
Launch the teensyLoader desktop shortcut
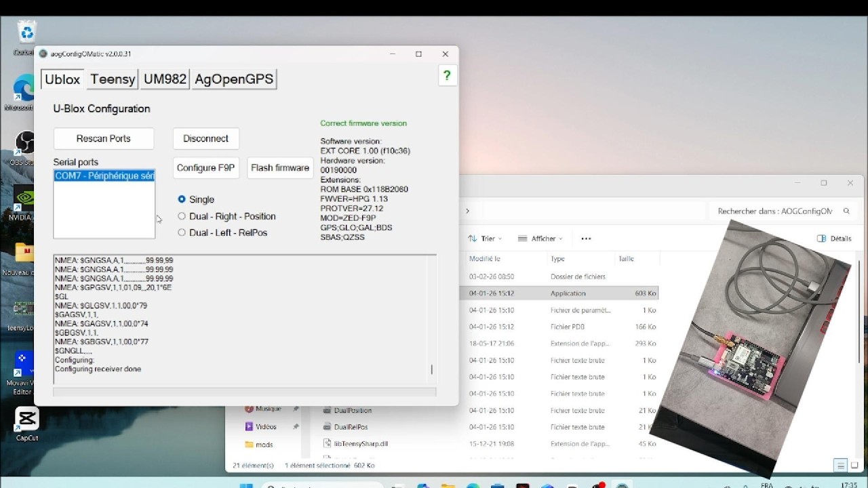click(x=24, y=313)
